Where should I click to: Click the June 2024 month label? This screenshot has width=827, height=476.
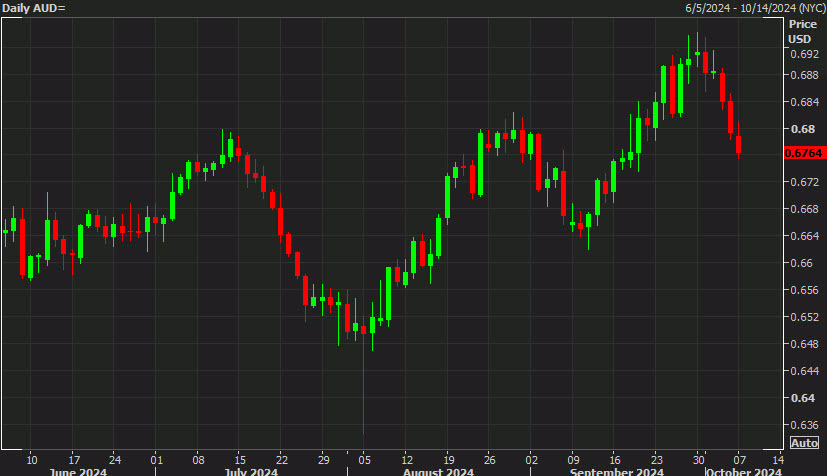(78, 471)
